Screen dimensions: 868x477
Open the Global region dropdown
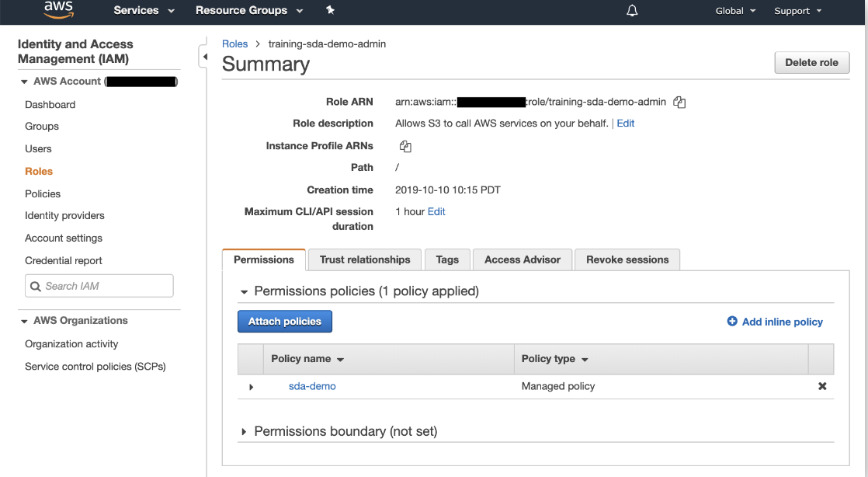pos(735,11)
